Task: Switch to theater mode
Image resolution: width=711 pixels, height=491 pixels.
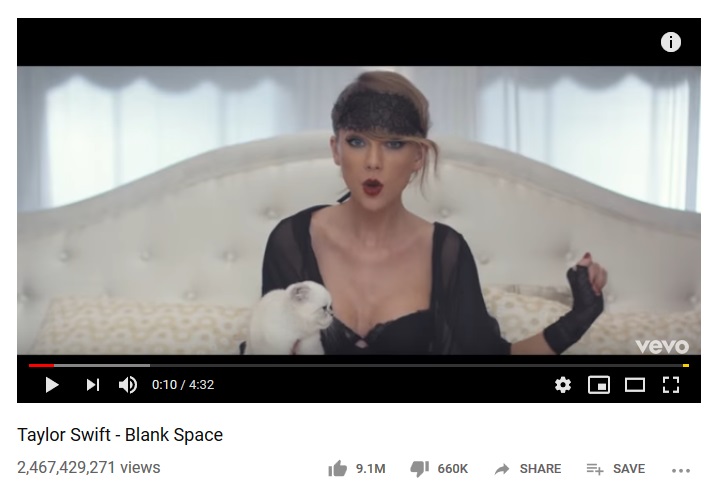Action: (x=635, y=385)
